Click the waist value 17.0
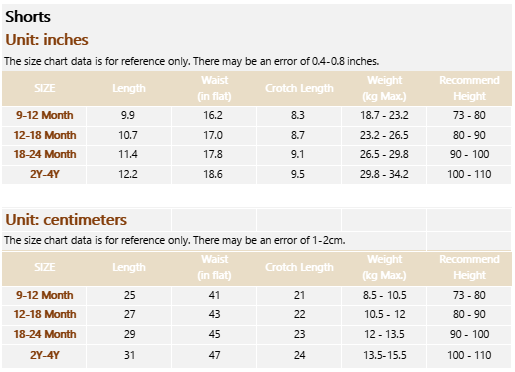The image size is (515, 372). point(213,135)
